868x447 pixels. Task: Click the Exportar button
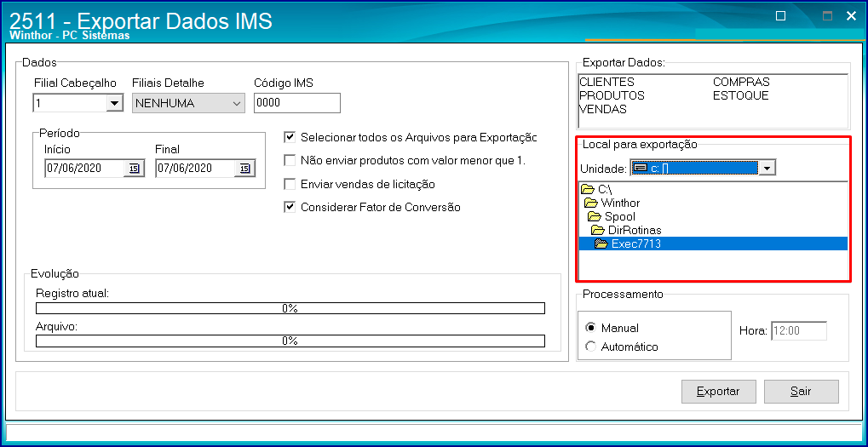(x=718, y=392)
